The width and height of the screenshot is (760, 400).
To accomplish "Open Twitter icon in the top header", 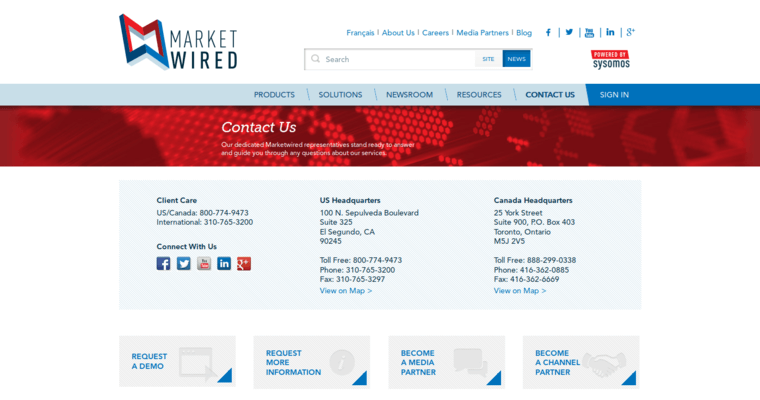I will click(569, 32).
